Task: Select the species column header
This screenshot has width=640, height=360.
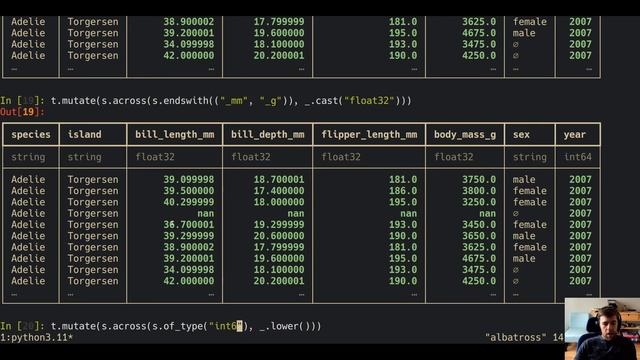Action: click(x=31, y=135)
